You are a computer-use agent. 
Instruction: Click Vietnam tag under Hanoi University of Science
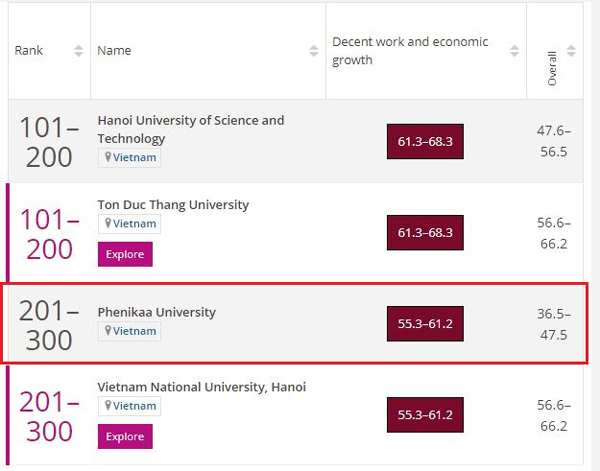coord(134,158)
